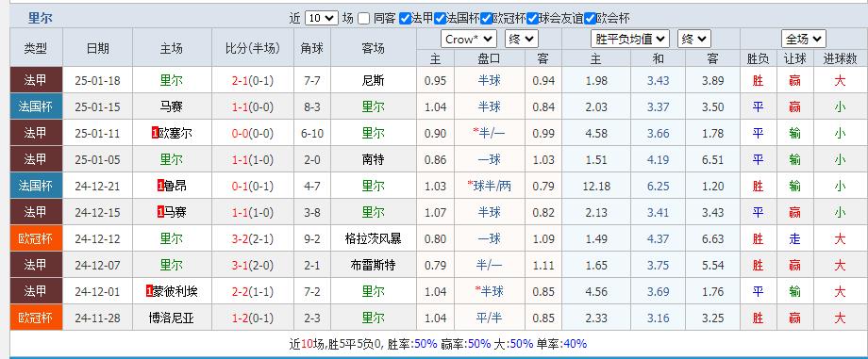Click the 盘口 column header
Image resolution: width=868 pixels, height=359 pixels.
490,58
